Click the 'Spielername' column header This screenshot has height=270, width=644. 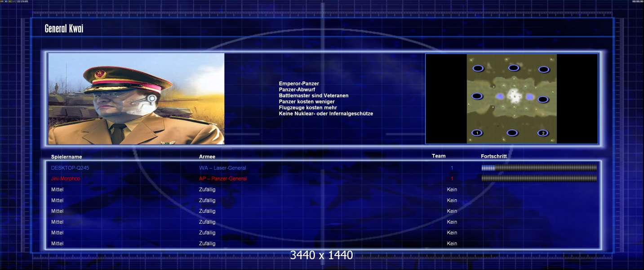pos(67,157)
